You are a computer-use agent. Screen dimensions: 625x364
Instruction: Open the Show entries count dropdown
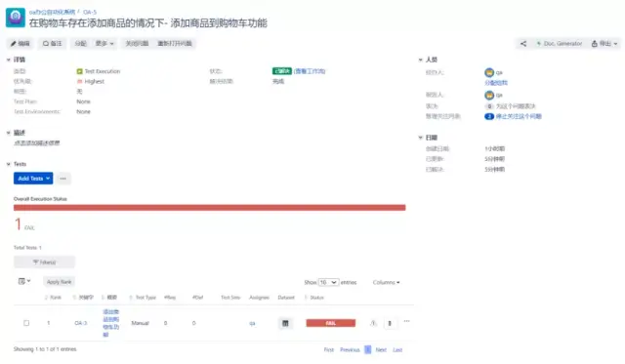[328, 282]
